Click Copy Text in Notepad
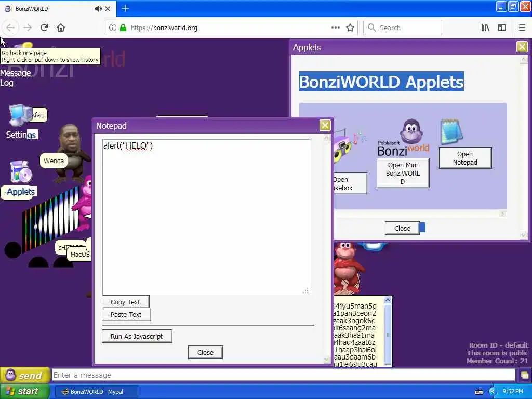 (x=125, y=302)
